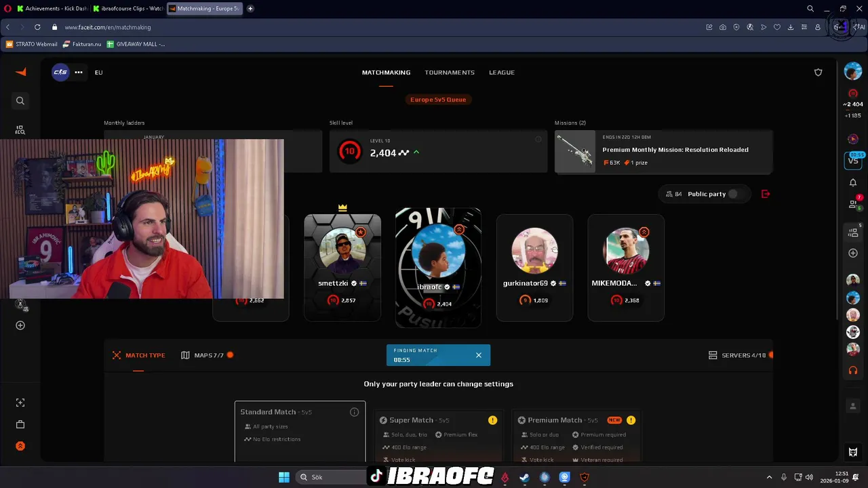Open smettzki's party player card
This screenshot has width=868, height=488.
[342, 267]
